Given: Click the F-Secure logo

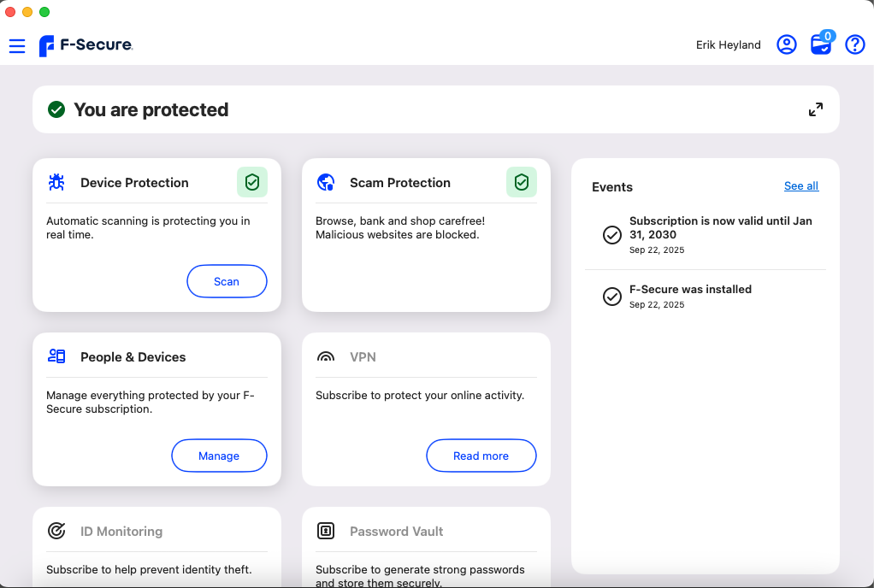Looking at the screenshot, I should (86, 45).
